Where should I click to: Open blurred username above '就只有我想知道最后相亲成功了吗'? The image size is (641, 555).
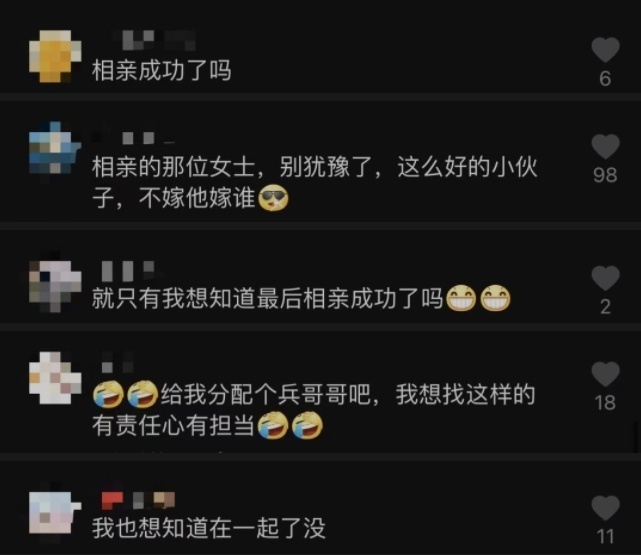click(128, 271)
